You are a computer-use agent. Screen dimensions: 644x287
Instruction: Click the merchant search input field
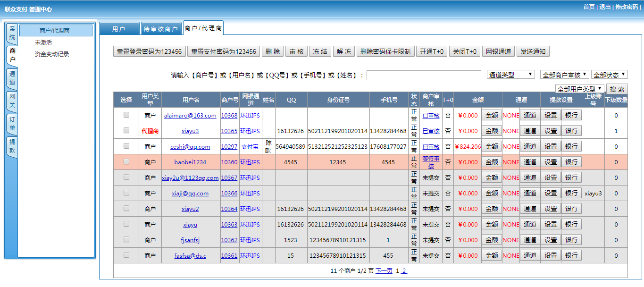(423, 75)
